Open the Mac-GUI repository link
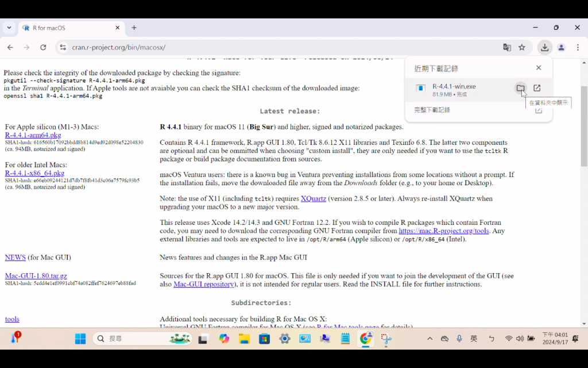588x368 pixels. tap(204, 284)
